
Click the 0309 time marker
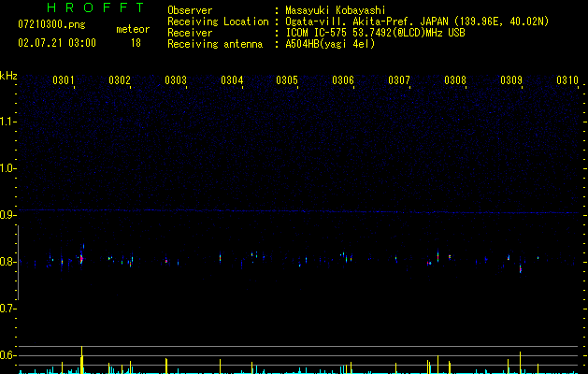(x=511, y=80)
